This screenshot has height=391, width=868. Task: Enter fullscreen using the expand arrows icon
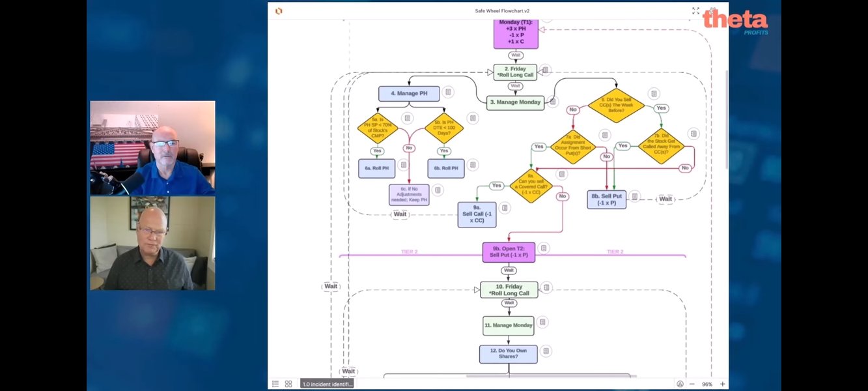(695, 11)
